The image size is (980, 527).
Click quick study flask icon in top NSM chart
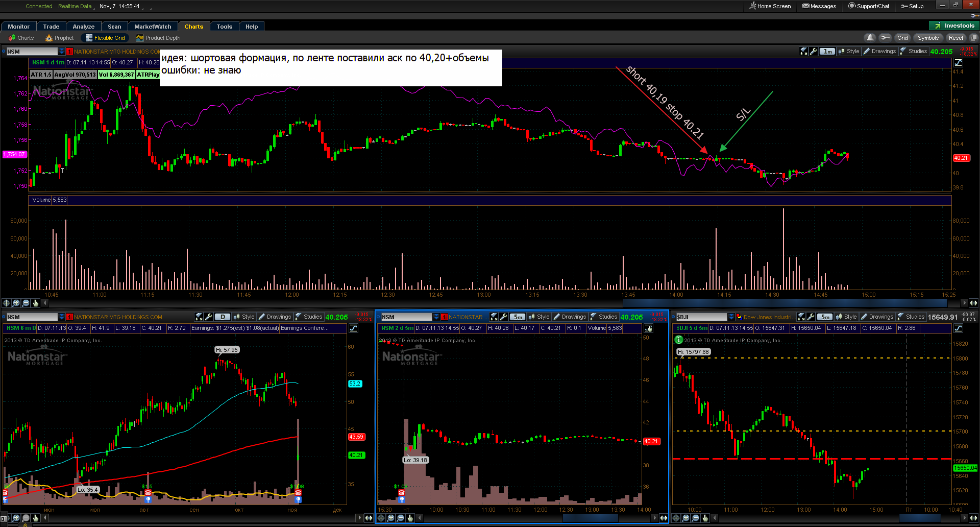pos(804,52)
